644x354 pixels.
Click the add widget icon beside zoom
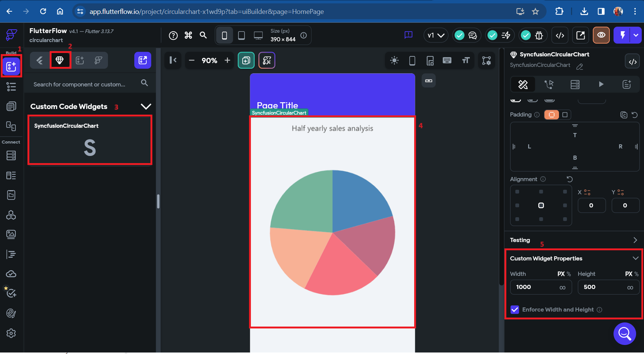pos(246,61)
